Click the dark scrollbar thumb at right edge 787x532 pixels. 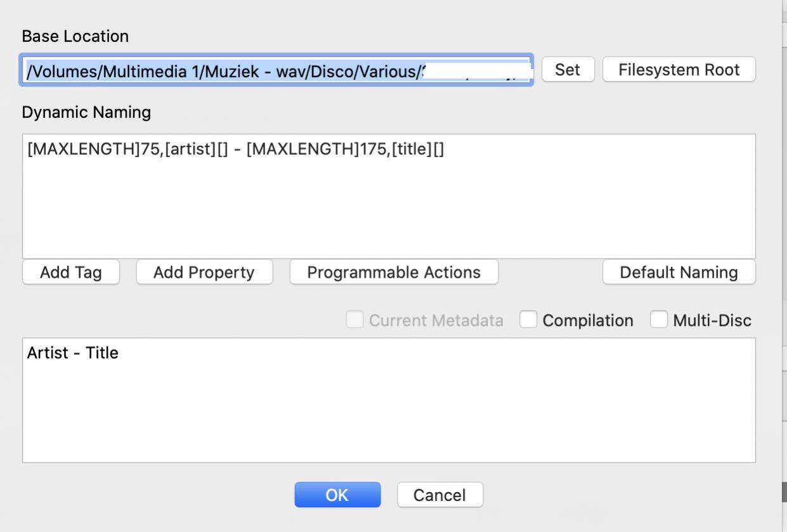pyautogui.click(x=784, y=491)
